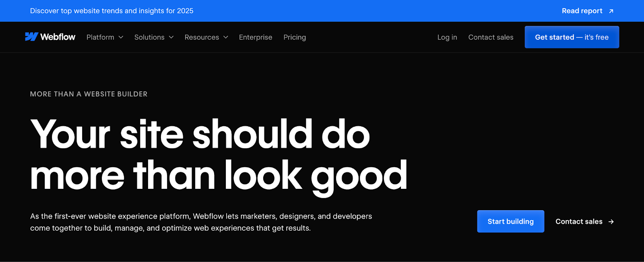
Task: Open the Solutions menu label
Action: coord(149,37)
